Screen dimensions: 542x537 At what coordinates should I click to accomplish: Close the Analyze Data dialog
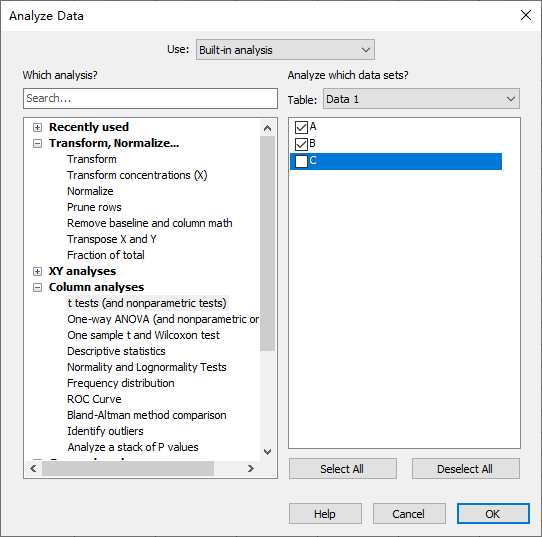(x=526, y=15)
